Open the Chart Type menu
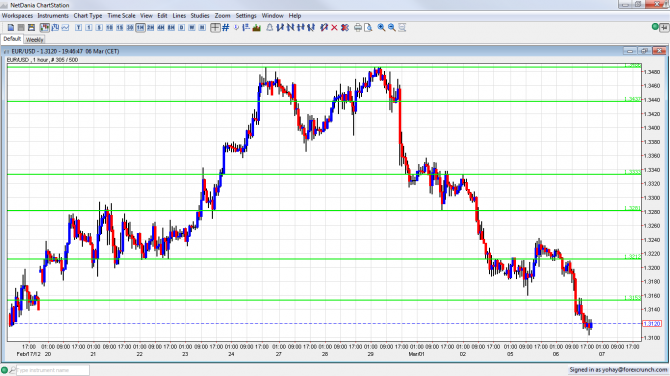The image size is (670, 376). (x=88, y=16)
